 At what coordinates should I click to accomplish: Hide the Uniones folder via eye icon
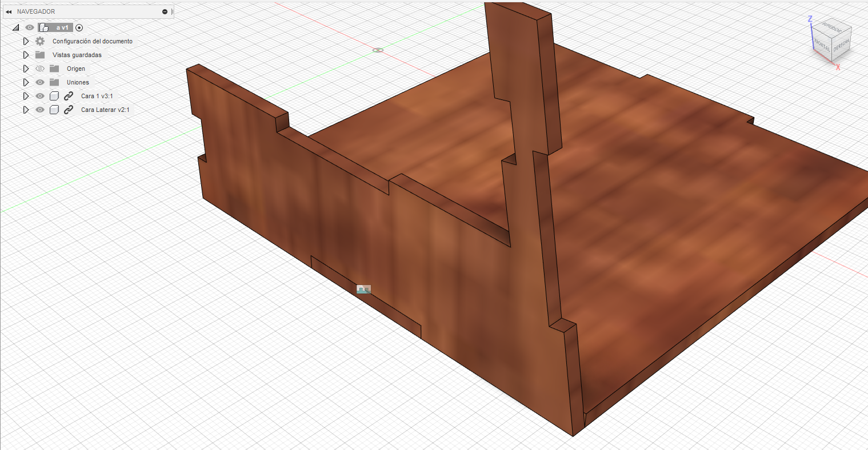tap(40, 82)
